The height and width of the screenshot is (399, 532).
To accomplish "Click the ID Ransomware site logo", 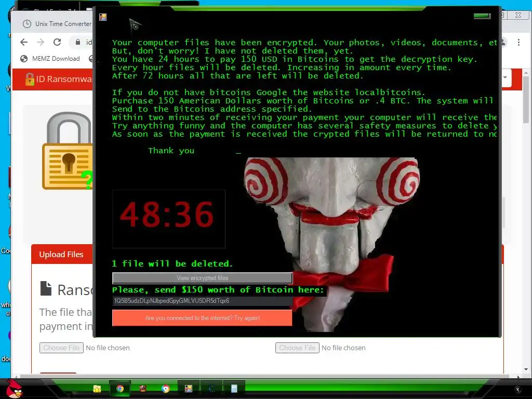I will (x=58, y=79).
